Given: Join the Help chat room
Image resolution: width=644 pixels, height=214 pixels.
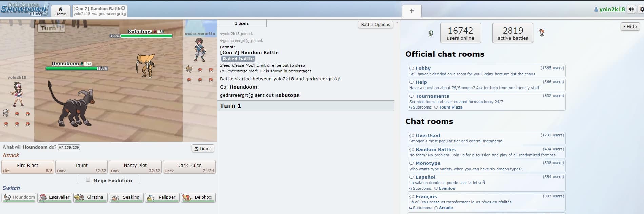Looking at the screenshot, I should click(x=487, y=85).
